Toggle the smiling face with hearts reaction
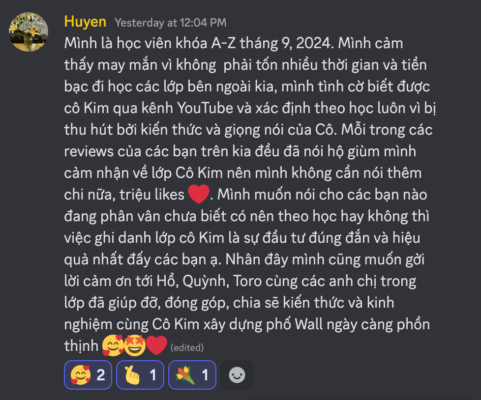The image size is (481, 400). coord(88,375)
